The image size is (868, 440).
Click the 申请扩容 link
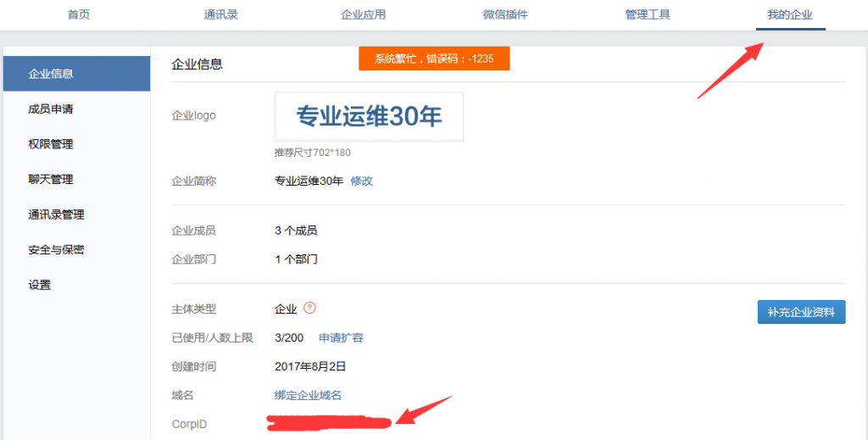pyautogui.click(x=341, y=337)
